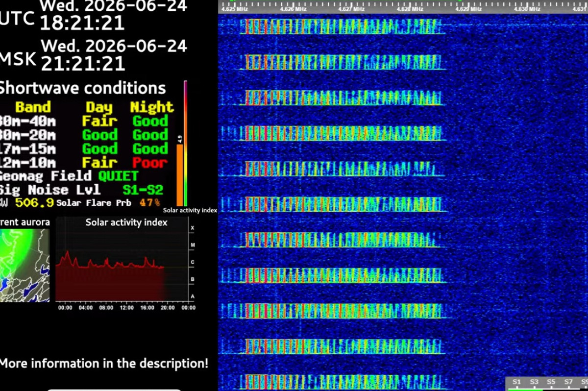Click the 17m-15m band row label
Viewport: 588px width, 391px height.
coord(27,148)
